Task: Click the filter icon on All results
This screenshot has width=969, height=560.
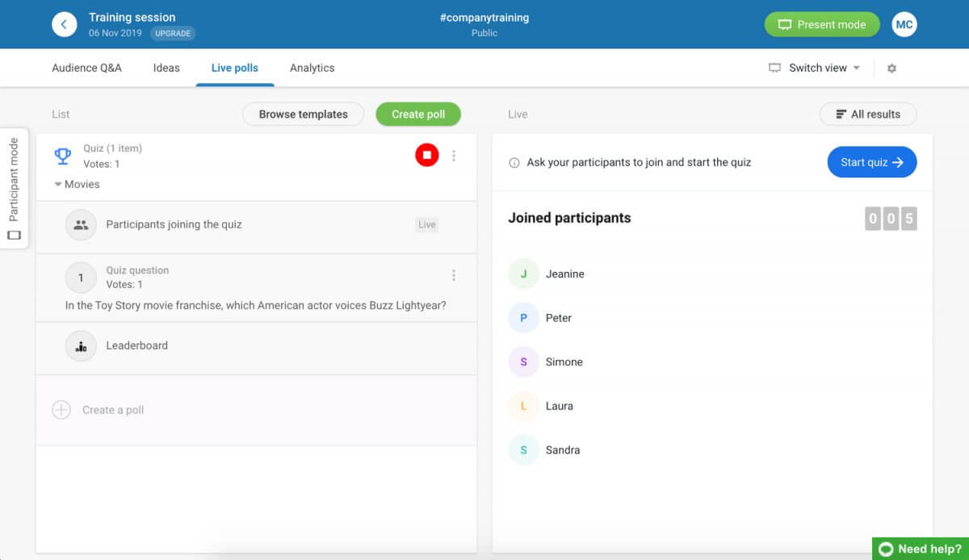Action: coord(841,114)
